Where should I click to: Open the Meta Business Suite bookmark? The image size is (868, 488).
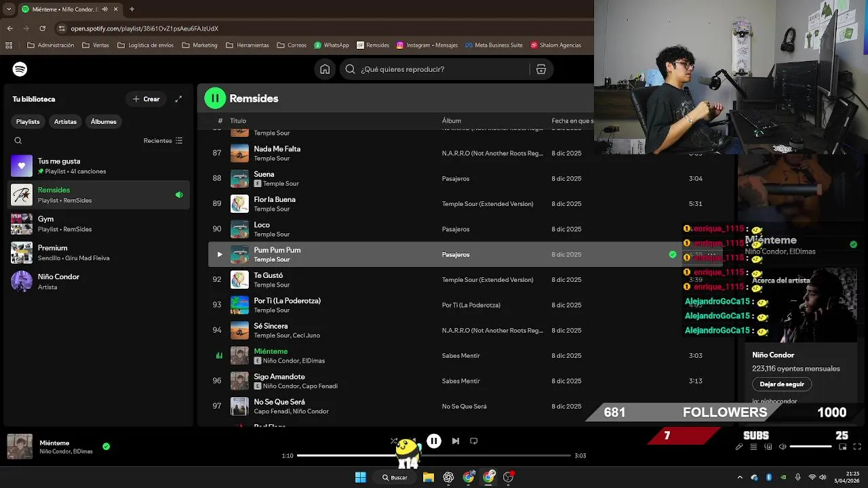click(x=494, y=45)
